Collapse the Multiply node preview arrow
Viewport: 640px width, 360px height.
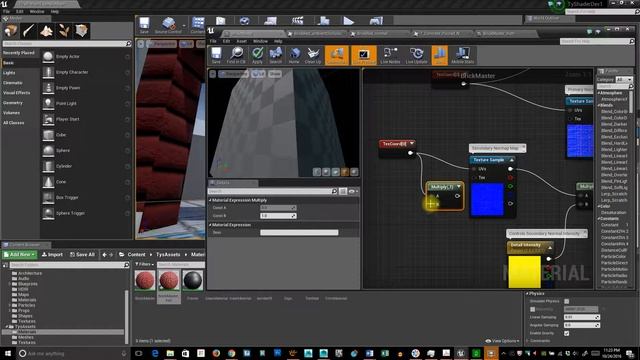click(x=459, y=187)
